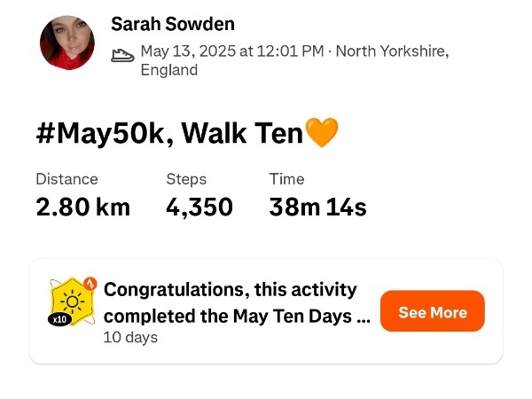
Task: Select the 2.80 km distance value
Action: (82, 207)
